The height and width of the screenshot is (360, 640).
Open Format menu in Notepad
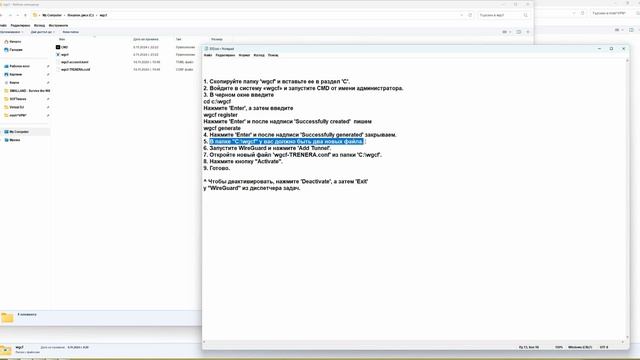(244, 55)
